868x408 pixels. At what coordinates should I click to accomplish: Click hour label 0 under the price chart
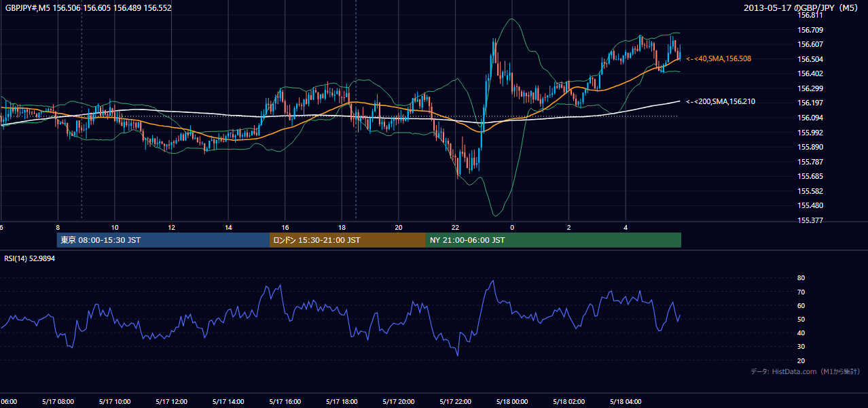point(512,227)
